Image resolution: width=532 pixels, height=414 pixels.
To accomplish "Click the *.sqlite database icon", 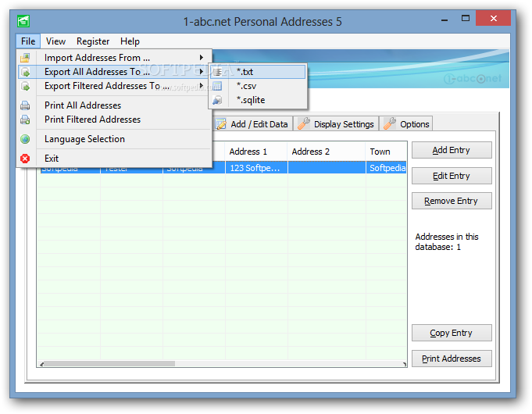I will click(217, 101).
